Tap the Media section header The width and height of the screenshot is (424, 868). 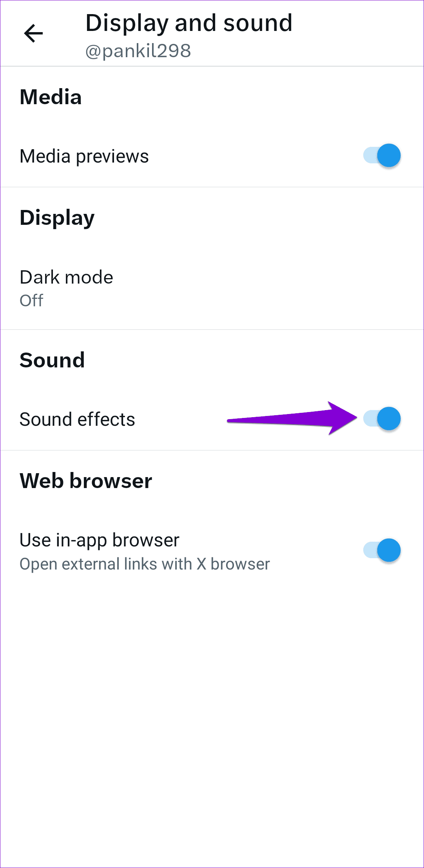51,98
